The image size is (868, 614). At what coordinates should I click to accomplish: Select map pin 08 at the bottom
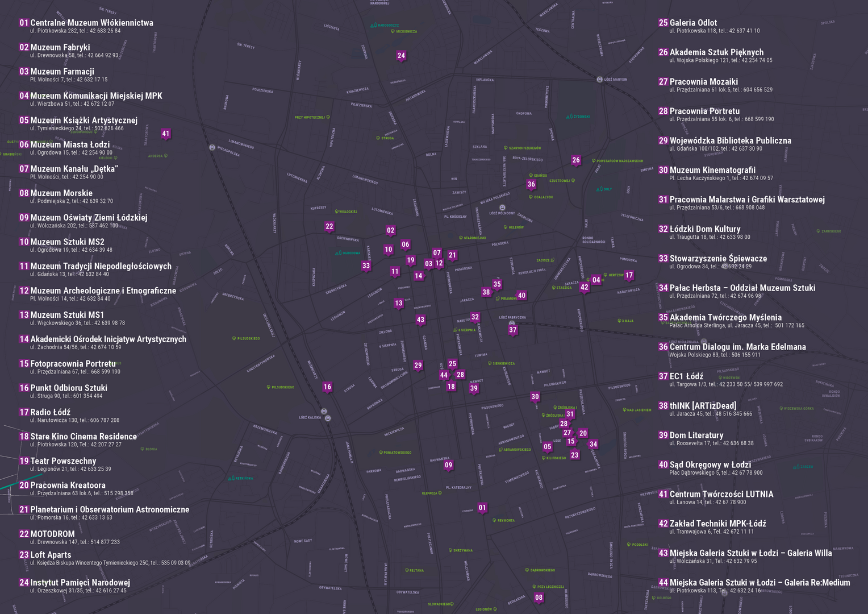pos(539,598)
